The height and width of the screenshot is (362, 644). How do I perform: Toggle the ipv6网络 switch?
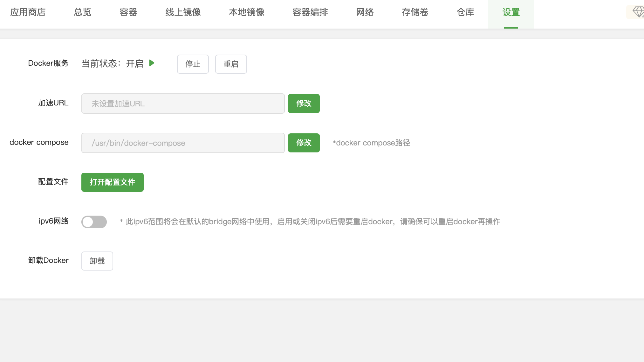pyautogui.click(x=94, y=222)
